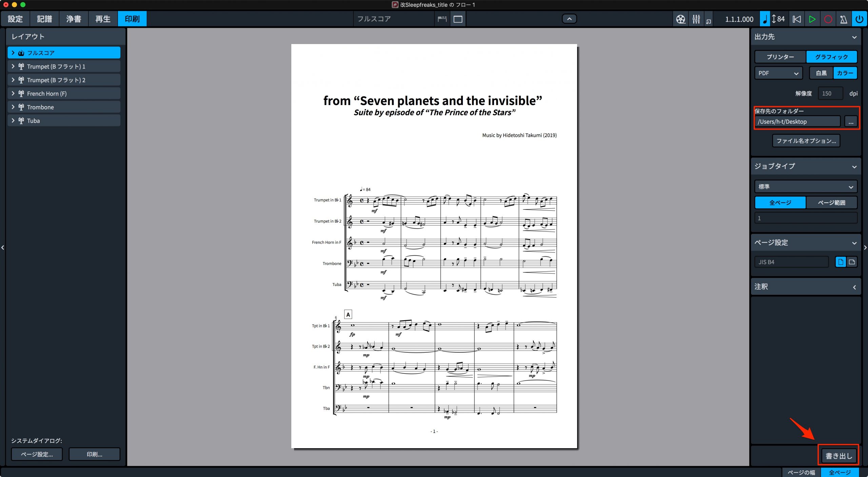
Task: Select グラフィック output destination
Action: click(x=831, y=57)
